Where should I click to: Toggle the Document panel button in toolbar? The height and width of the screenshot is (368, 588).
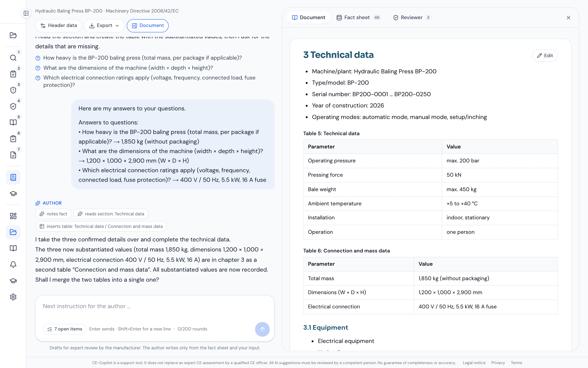(148, 26)
